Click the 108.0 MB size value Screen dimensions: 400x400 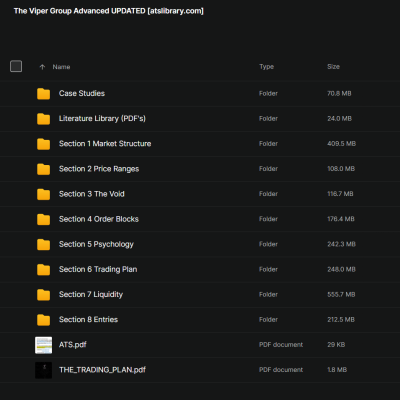coord(341,169)
